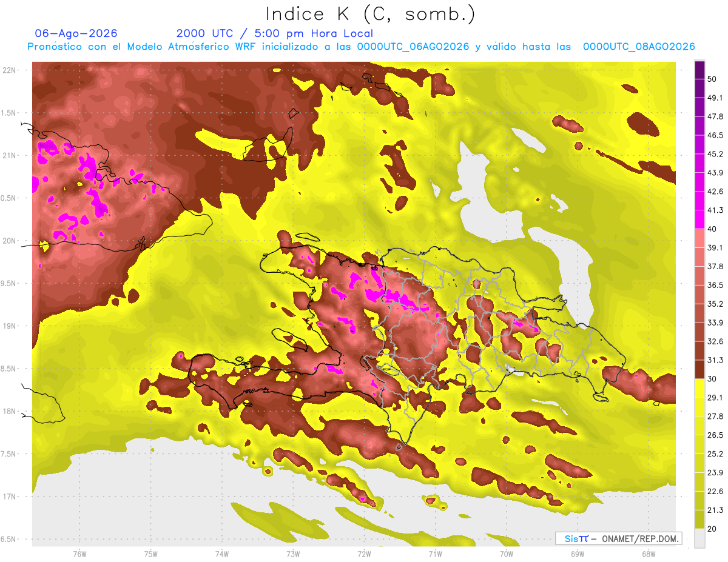Click the longitude axis label '68W'
This screenshot has width=728, height=562.
tap(649, 554)
